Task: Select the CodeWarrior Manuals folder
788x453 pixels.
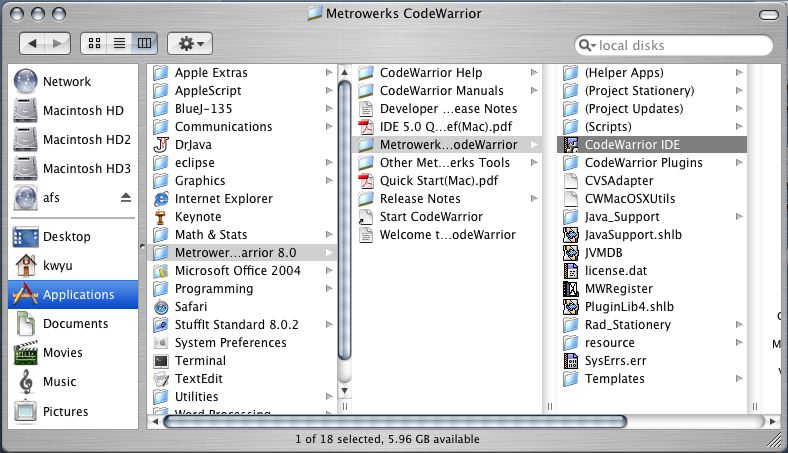Action: 447,90
